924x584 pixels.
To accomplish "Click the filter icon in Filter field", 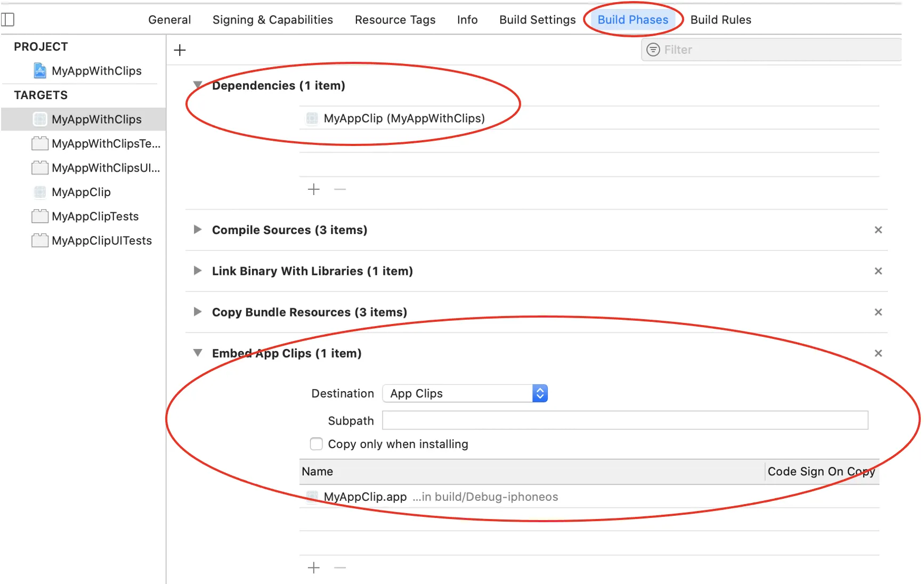I will (x=653, y=50).
